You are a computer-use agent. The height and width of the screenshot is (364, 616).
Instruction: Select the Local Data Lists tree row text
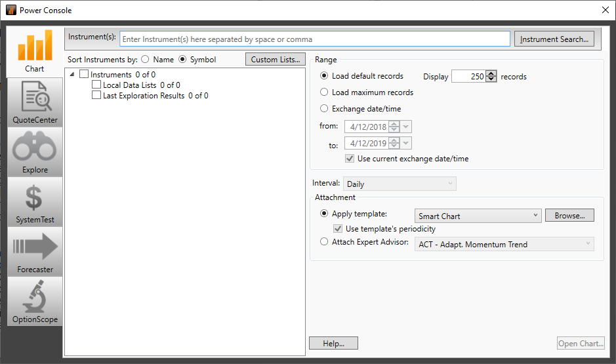[x=142, y=85]
